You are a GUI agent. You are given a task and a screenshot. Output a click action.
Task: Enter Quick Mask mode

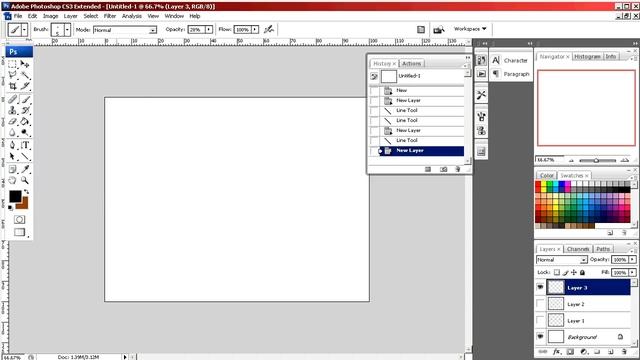[x=19, y=220]
